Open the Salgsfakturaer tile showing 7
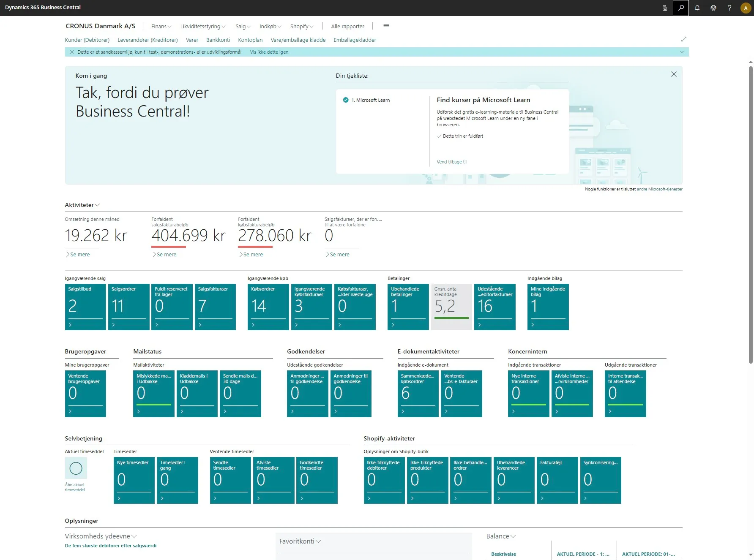 (215, 307)
